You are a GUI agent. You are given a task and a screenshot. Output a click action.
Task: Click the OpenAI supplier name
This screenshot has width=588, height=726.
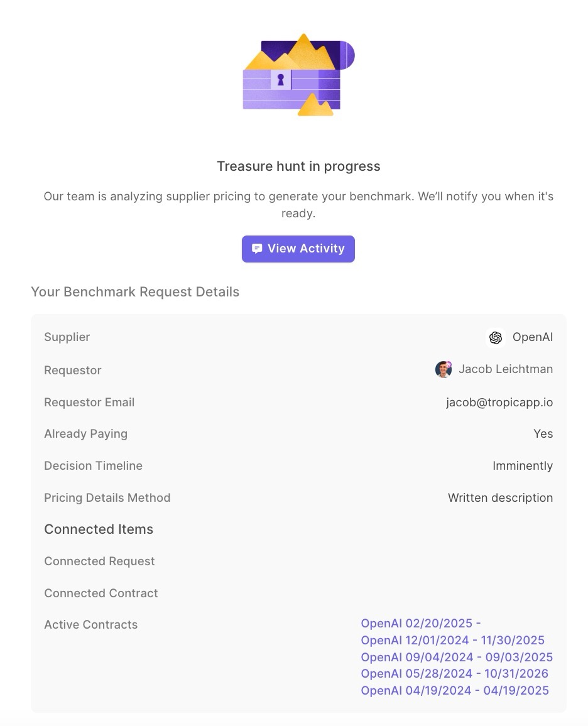[x=533, y=337]
